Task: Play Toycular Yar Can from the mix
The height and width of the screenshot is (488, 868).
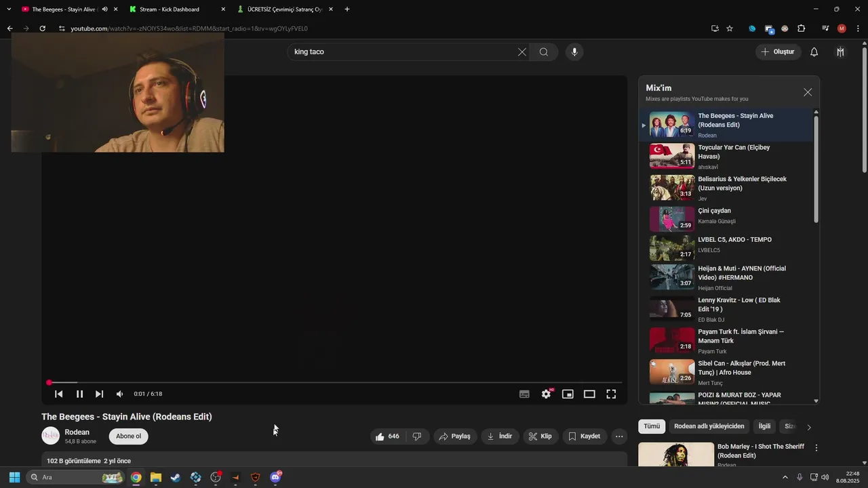Action: click(x=726, y=157)
